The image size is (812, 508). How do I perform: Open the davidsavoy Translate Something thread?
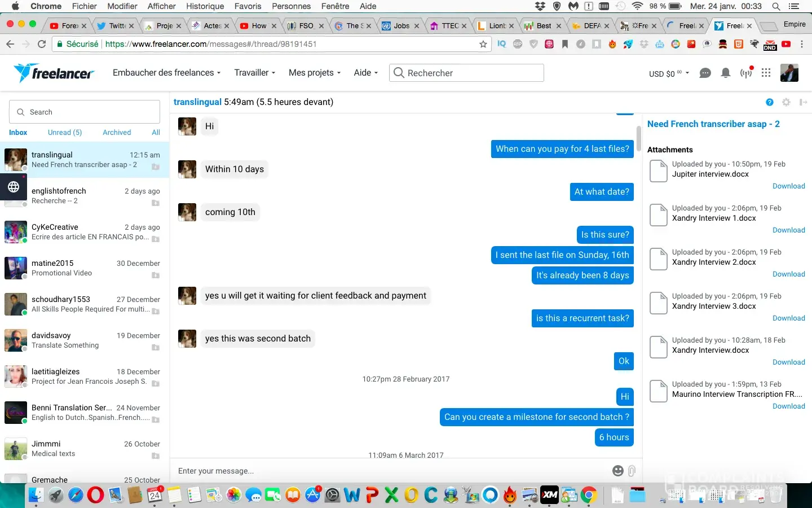point(85,340)
